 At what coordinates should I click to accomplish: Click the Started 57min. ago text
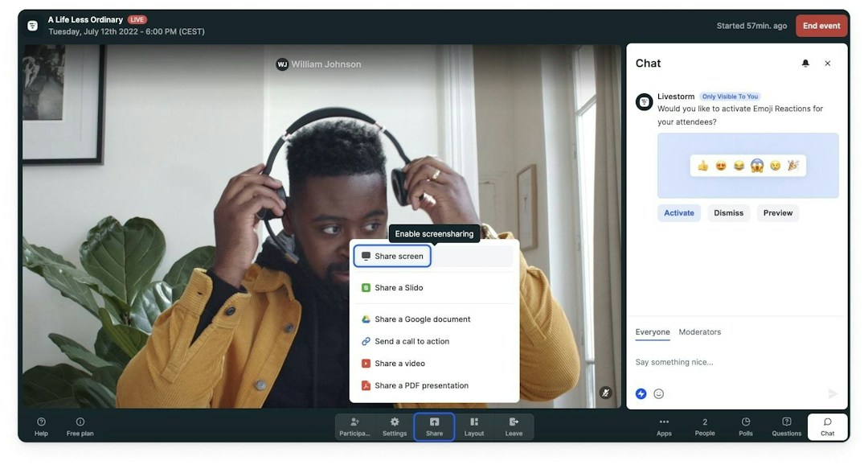tap(751, 26)
